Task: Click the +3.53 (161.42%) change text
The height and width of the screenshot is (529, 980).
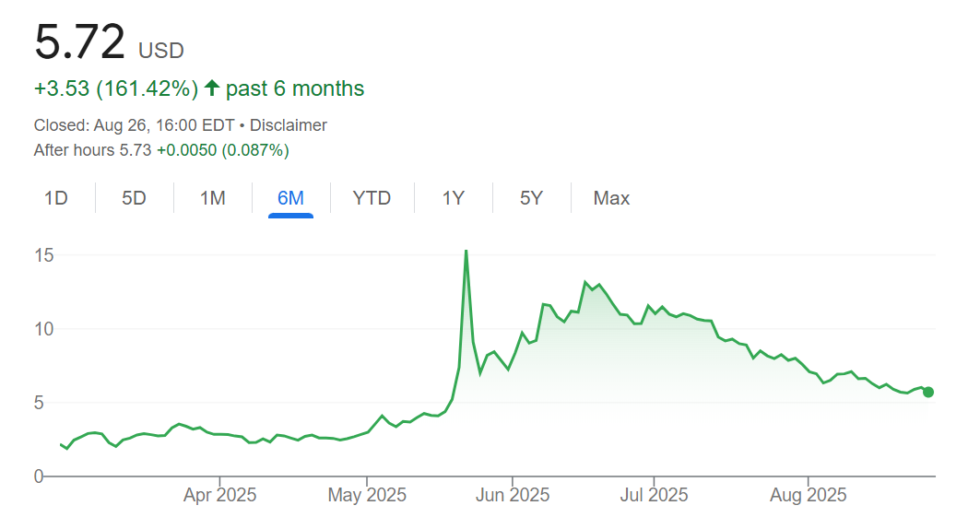Action: click(116, 88)
